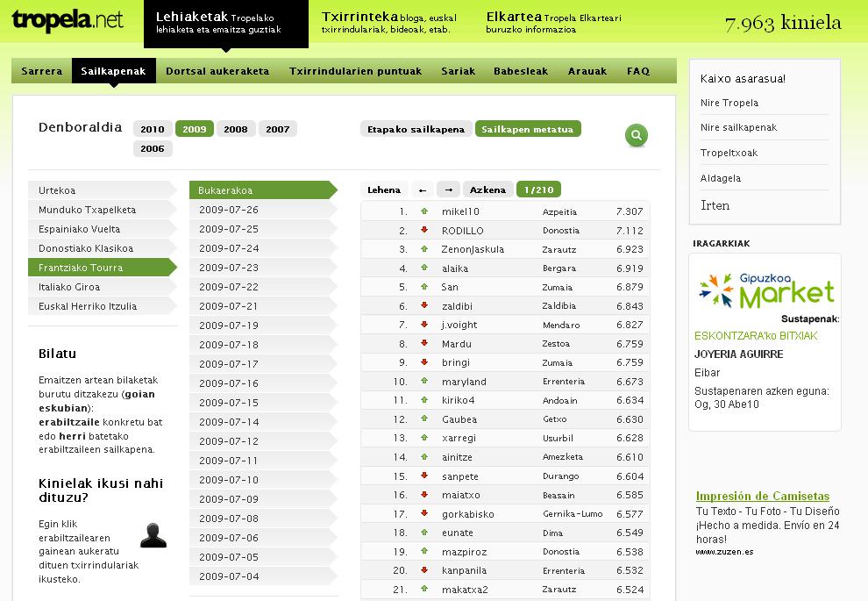Jump to last page with Azkena
Image resolution: width=868 pixels, height=601 pixels.
tap(487, 190)
